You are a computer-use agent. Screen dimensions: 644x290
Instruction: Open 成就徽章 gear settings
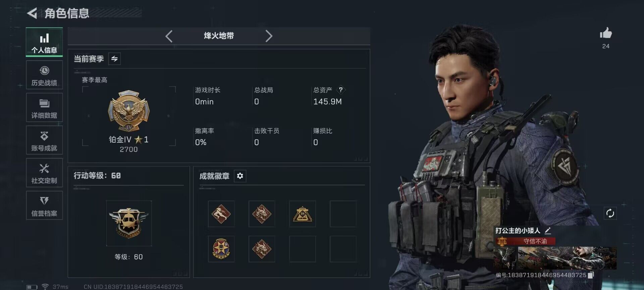(240, 176)
